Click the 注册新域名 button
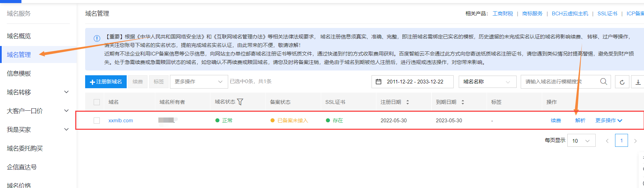 point(106,82)
